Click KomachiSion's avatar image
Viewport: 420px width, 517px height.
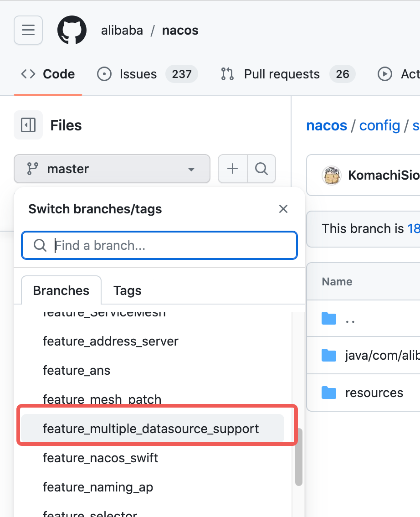(x=332, y=176)
